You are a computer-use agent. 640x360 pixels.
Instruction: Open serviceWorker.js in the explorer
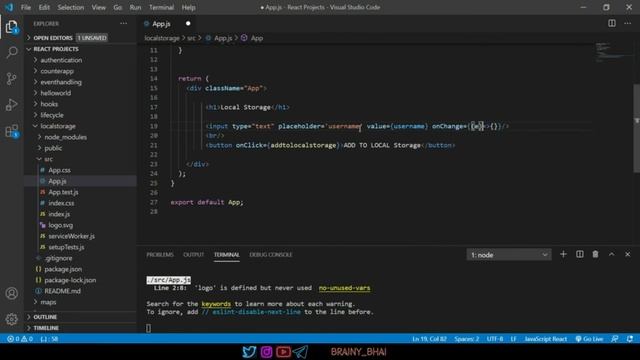pyautogui.click(x=71, y=236)
